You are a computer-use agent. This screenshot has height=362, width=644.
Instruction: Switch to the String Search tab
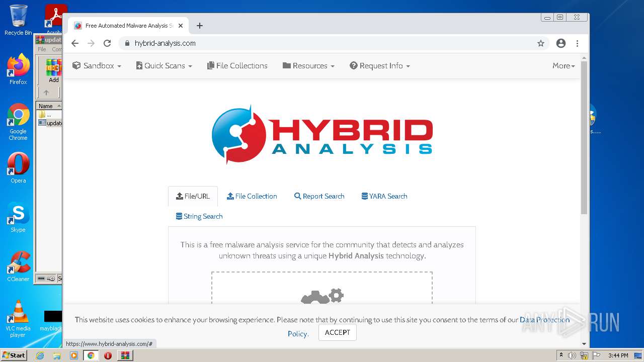199,216
